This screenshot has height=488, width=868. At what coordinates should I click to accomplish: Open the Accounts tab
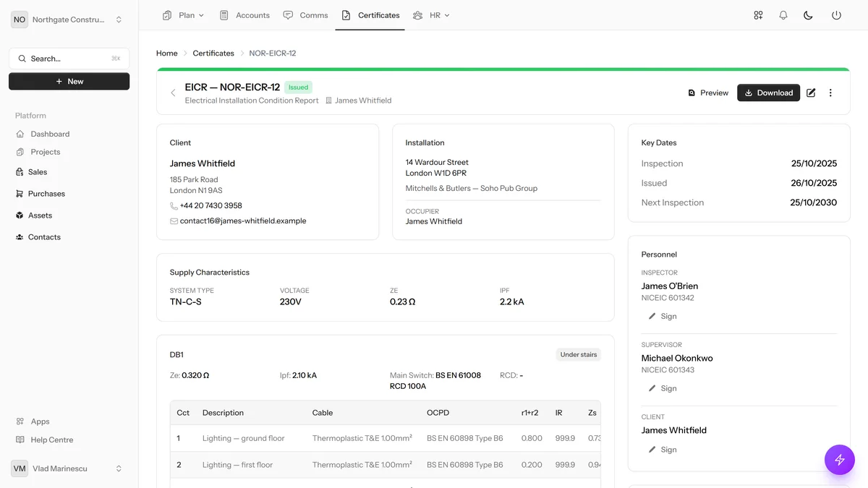click(x=244, y=15)
